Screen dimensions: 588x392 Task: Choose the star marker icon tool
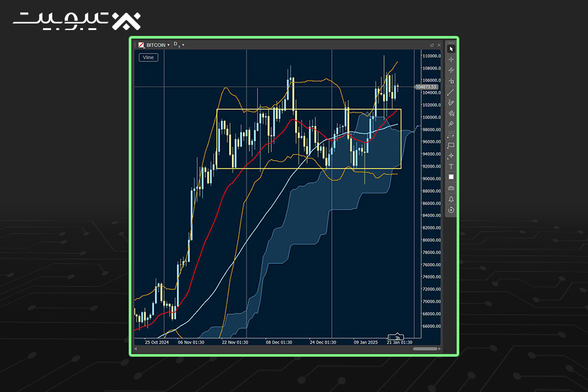pyautogui.click(x=451, y=155)
